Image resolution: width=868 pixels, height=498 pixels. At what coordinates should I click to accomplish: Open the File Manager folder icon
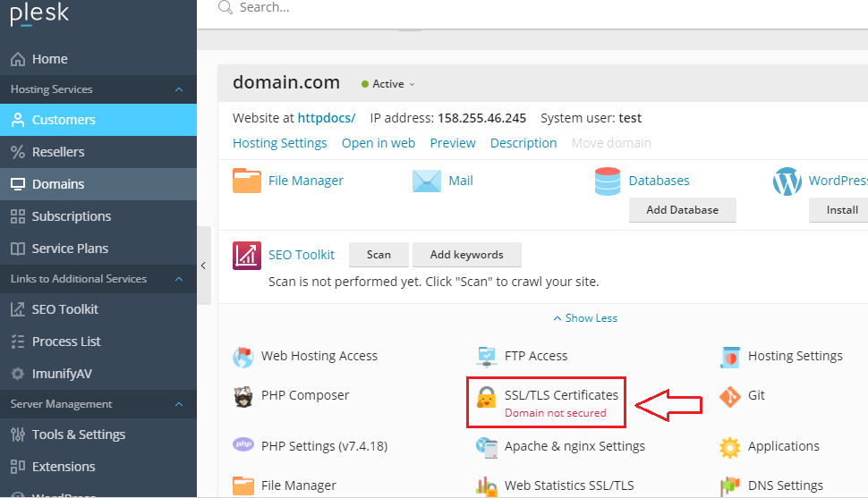coord(247,181)
